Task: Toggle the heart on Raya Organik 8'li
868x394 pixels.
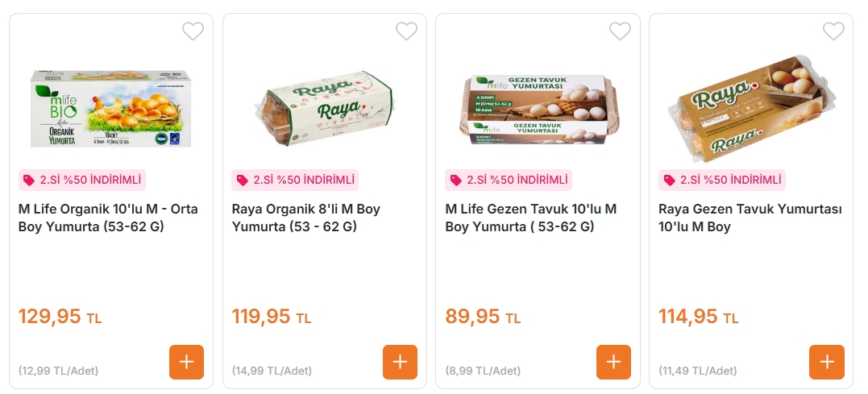Action: point(406,31)
